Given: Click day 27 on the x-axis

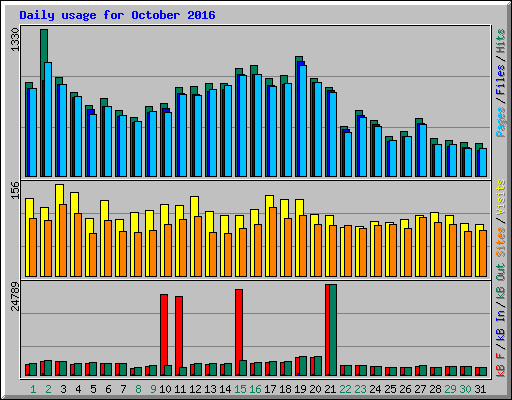Looking at the screenshot, I should pyautogui.click(x=420, y=389).
